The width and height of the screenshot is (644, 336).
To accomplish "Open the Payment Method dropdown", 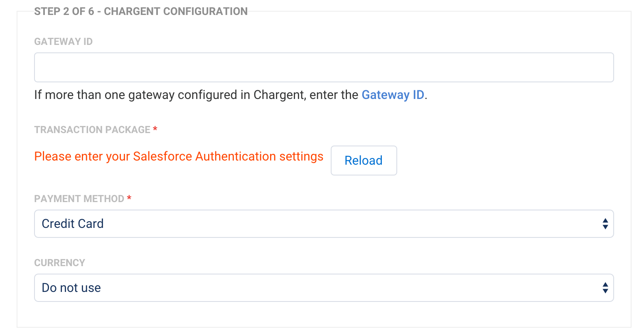I will [324, 224].
